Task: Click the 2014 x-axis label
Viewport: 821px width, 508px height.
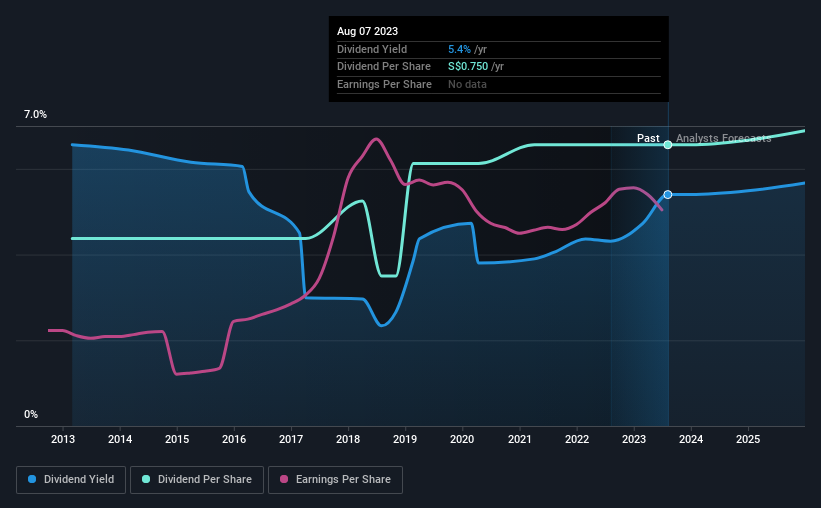Action: tap(120, 439)
